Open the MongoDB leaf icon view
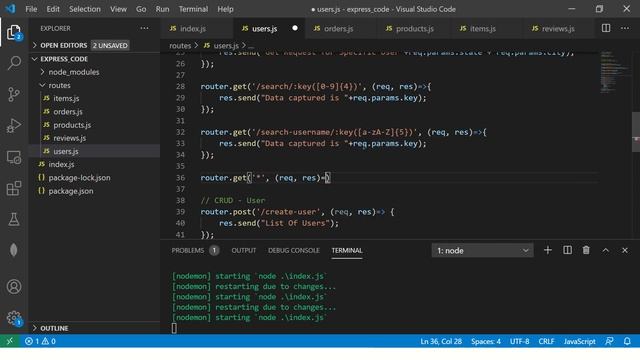This screenshot has width=640, height=360. click(x=14, y=250)
